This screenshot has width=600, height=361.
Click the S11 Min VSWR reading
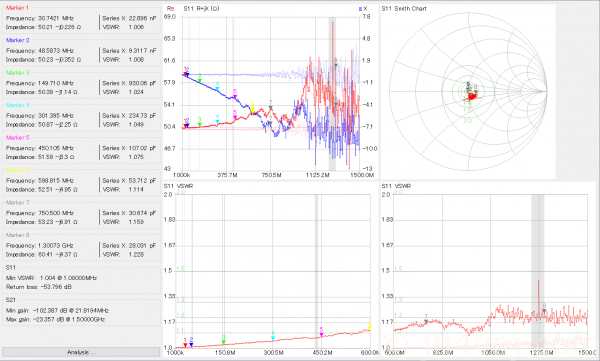point(51,278)
